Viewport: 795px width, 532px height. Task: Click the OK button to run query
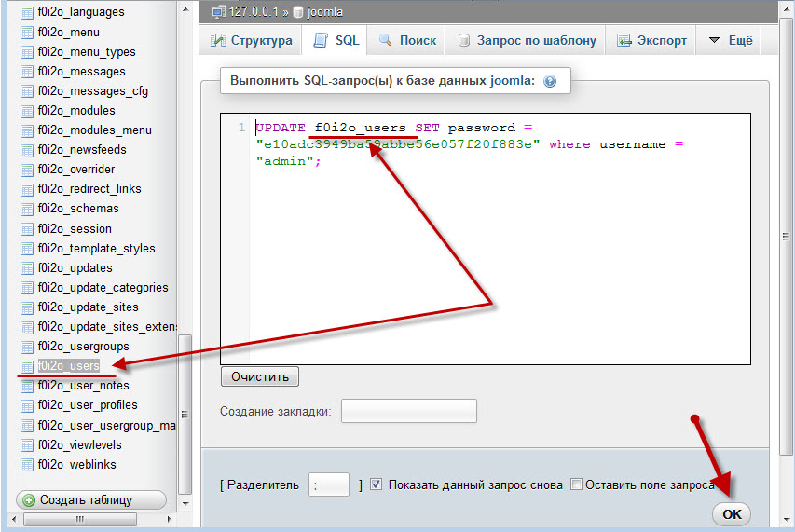732,514
